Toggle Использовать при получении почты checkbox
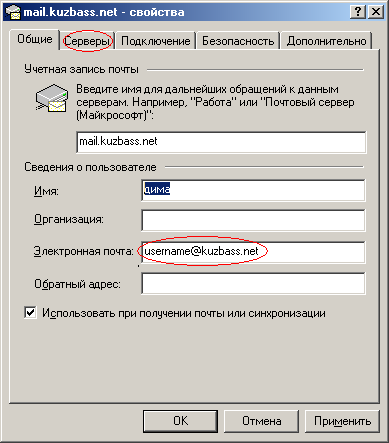The image size is (389, 443). (x=30, y=313)
